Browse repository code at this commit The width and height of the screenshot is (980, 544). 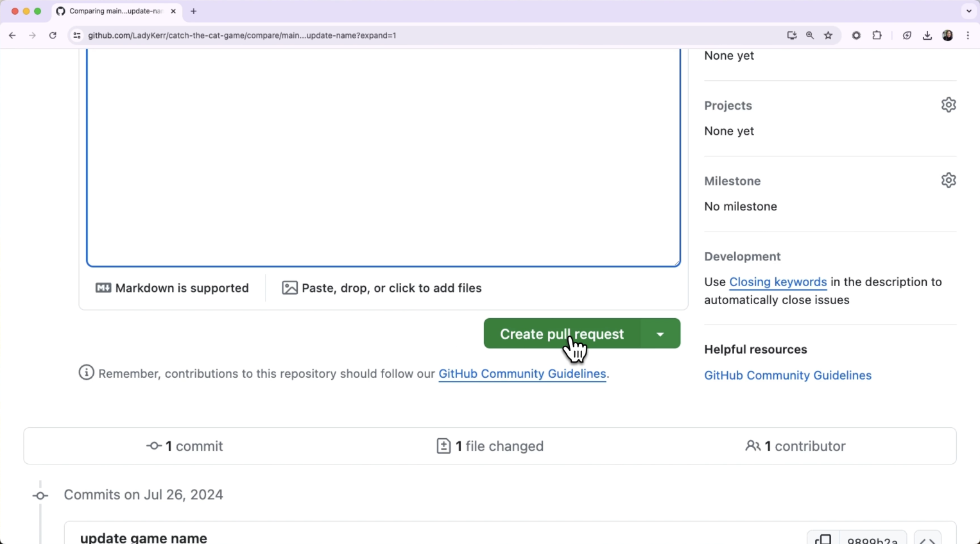[928, 540]
